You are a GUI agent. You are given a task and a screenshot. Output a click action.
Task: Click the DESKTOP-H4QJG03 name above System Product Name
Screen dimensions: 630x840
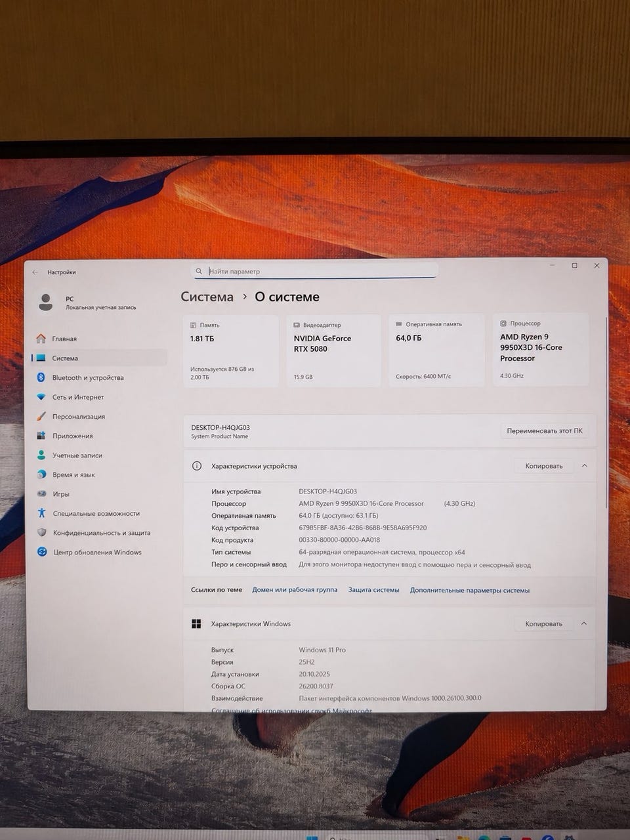(x=220, y=427)
